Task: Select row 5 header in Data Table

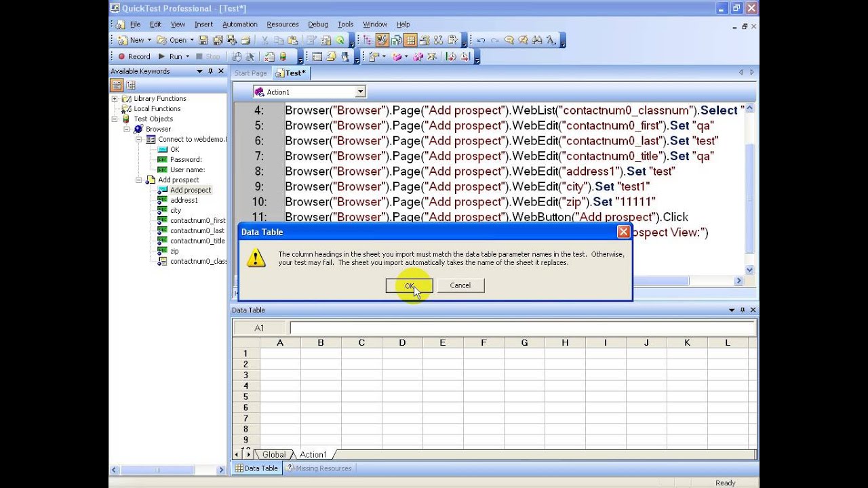Action: pos(246,396)
